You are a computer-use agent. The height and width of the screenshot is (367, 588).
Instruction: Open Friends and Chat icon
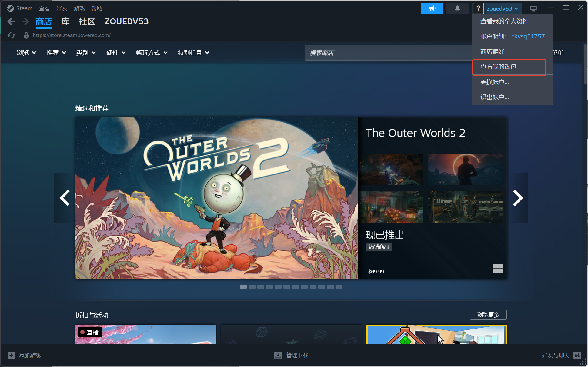coord(577,355)
